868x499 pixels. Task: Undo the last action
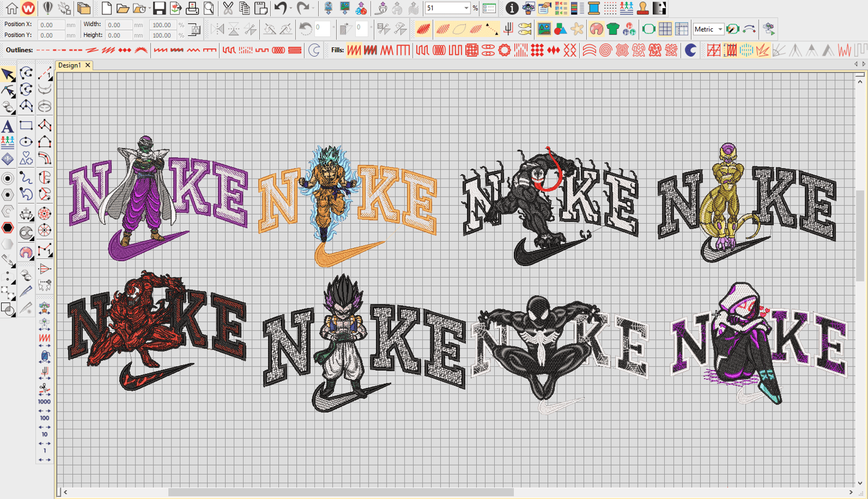click(280, 8)
